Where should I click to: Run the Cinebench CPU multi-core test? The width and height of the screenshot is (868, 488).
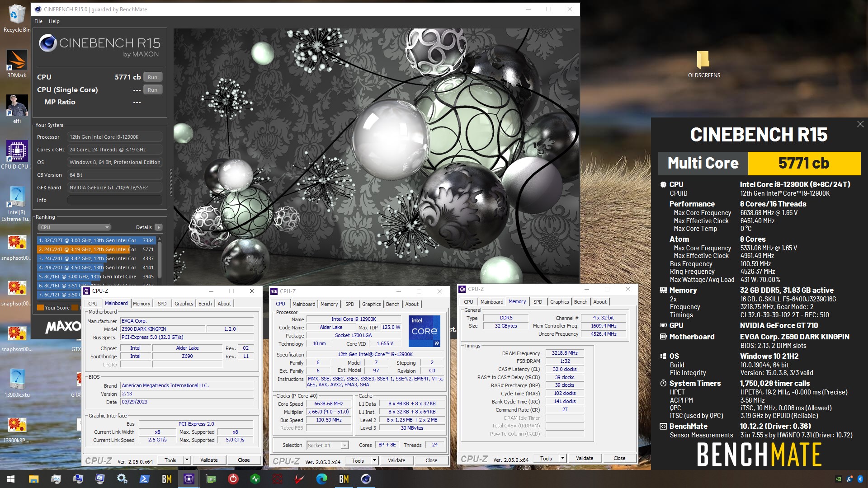coord(152,77)
